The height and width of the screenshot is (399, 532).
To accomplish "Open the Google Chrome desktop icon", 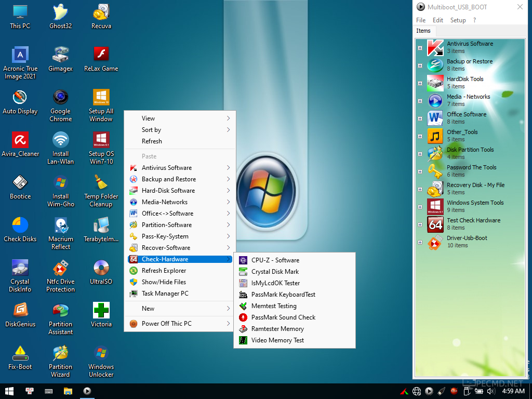I will click(x=60, y=106).
